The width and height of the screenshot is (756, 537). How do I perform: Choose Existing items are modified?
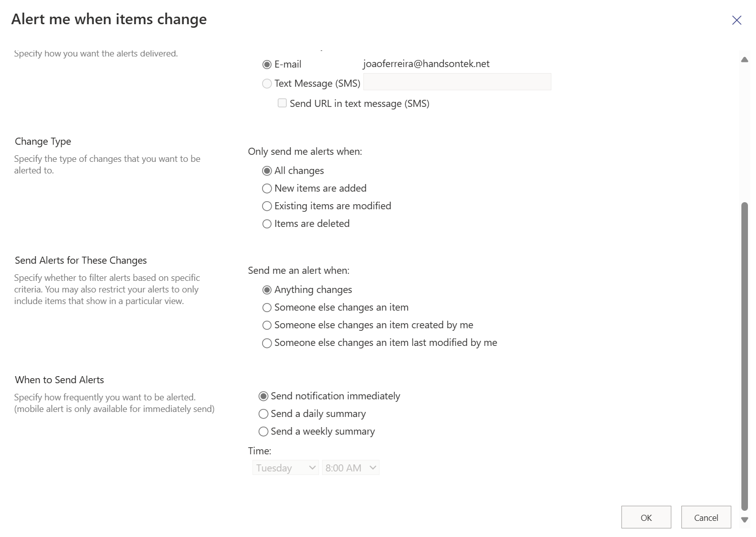(267, 206)
